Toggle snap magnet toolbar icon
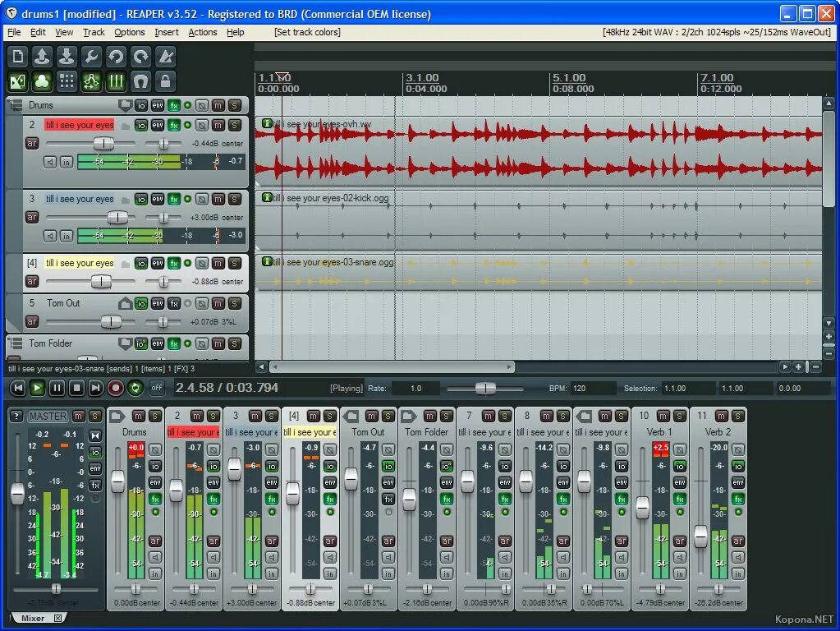Viewport: 840px width, 631px height. click(x=141, y=81)
